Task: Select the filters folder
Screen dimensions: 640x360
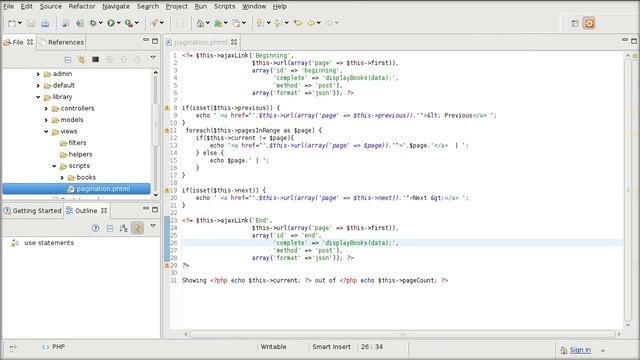Action: point(77,143)
